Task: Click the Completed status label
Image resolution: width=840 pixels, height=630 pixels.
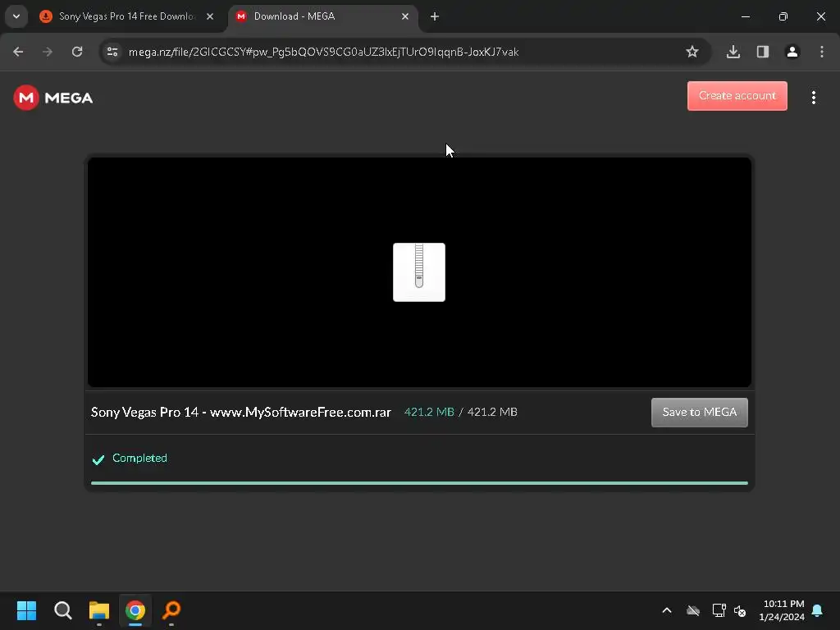Action: 139,458
